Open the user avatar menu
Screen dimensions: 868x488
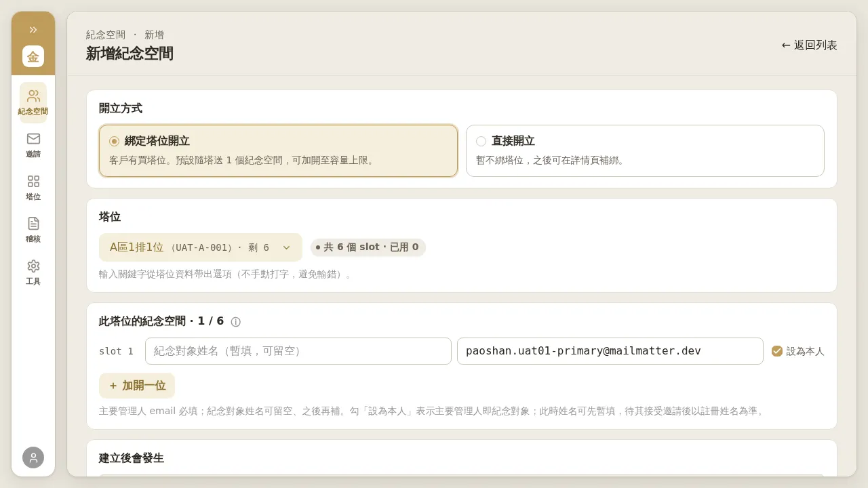pyautogui.click(x=33, y=457)
